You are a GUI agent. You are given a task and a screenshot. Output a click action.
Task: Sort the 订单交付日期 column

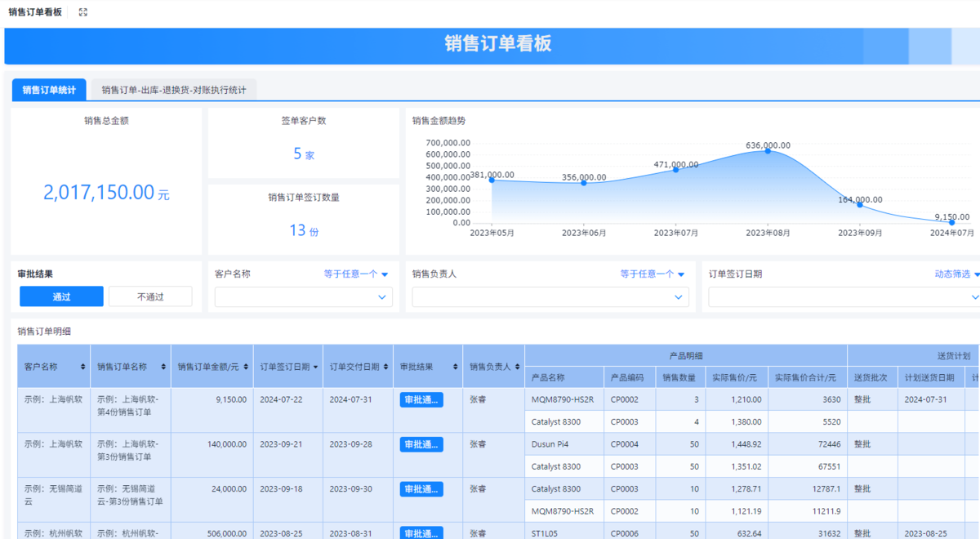[385, 367]
